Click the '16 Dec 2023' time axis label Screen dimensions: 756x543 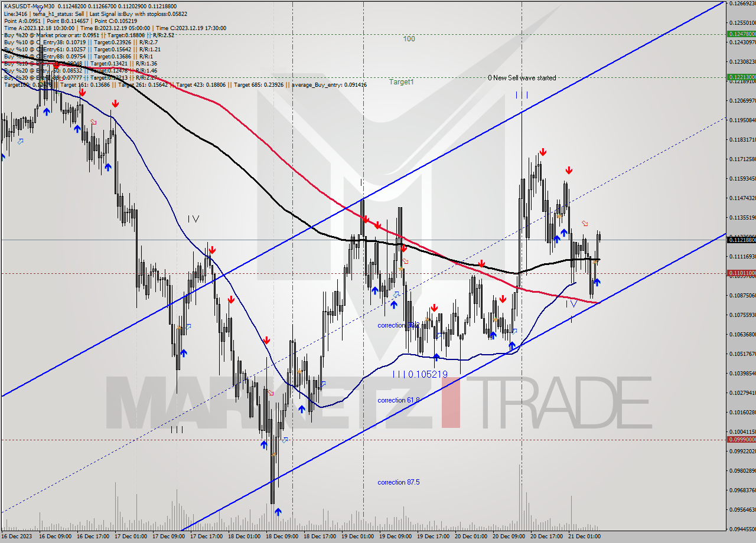click(18, 537)
